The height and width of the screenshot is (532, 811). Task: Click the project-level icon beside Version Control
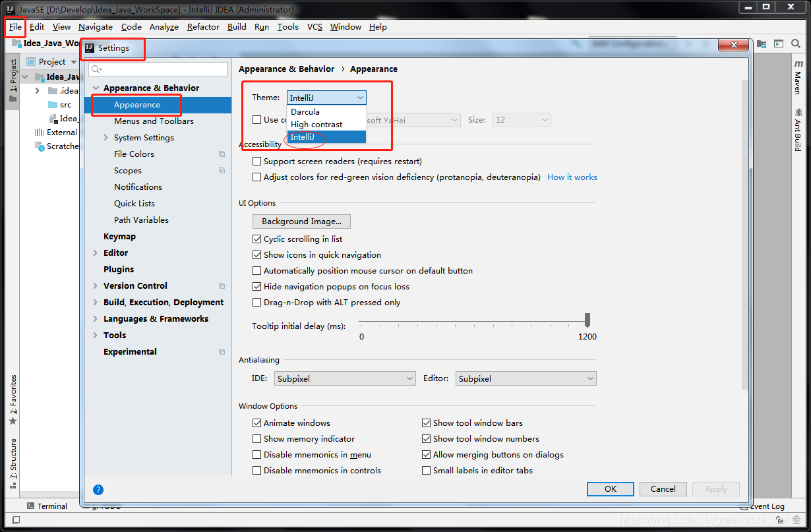click(222, 286)
